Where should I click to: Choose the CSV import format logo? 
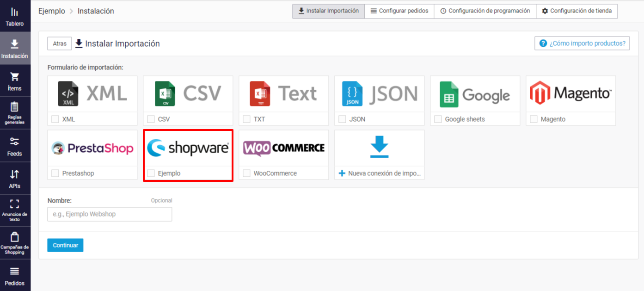(x=188, y=94)
